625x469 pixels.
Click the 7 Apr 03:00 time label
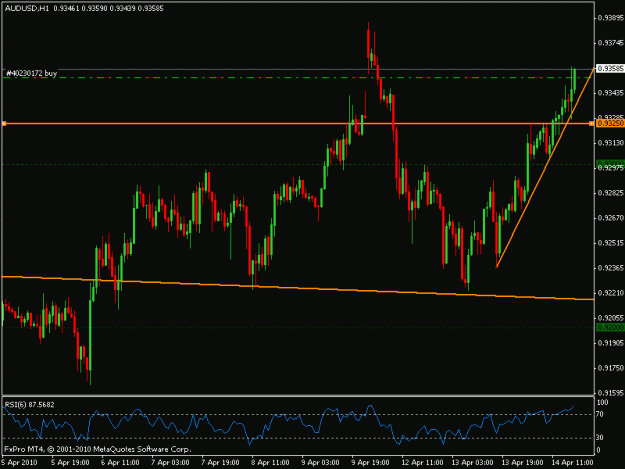point(170,463)
